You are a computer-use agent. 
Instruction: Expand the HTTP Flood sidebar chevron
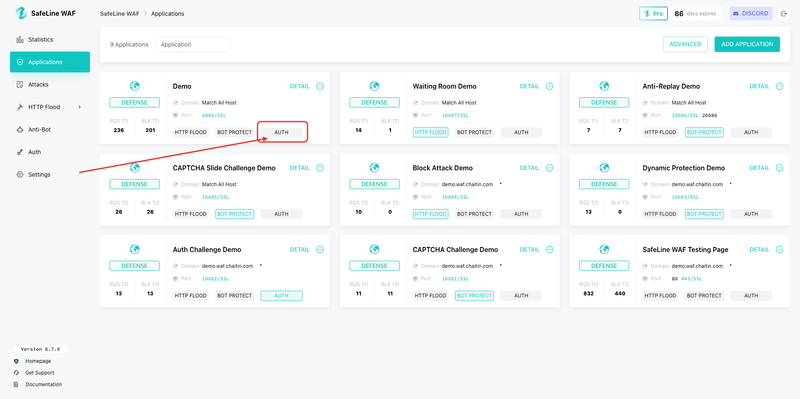coord(80,107)
